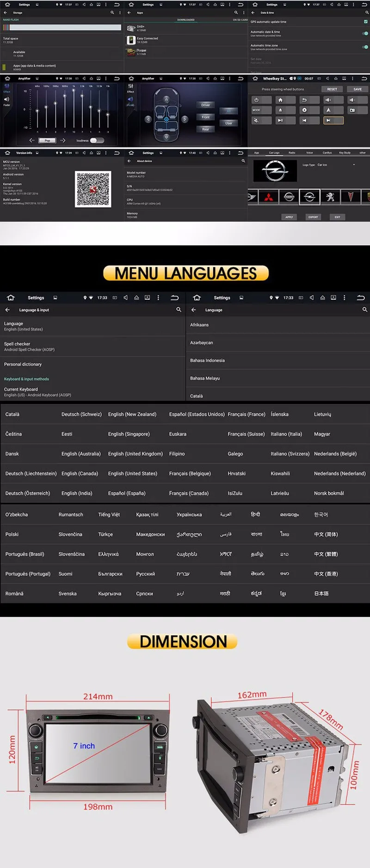Toggle the loudness switch

click(97, 140)
